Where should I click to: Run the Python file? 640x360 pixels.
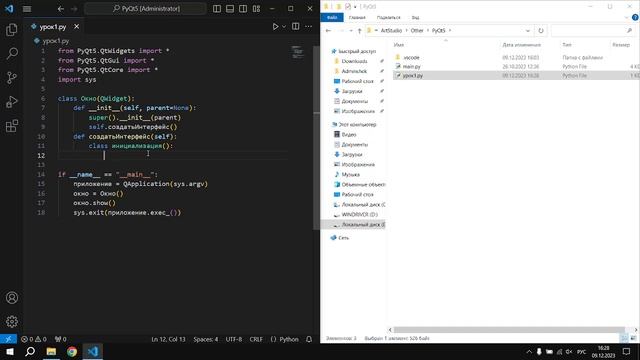pyautogui.click(x=276, y=27)
